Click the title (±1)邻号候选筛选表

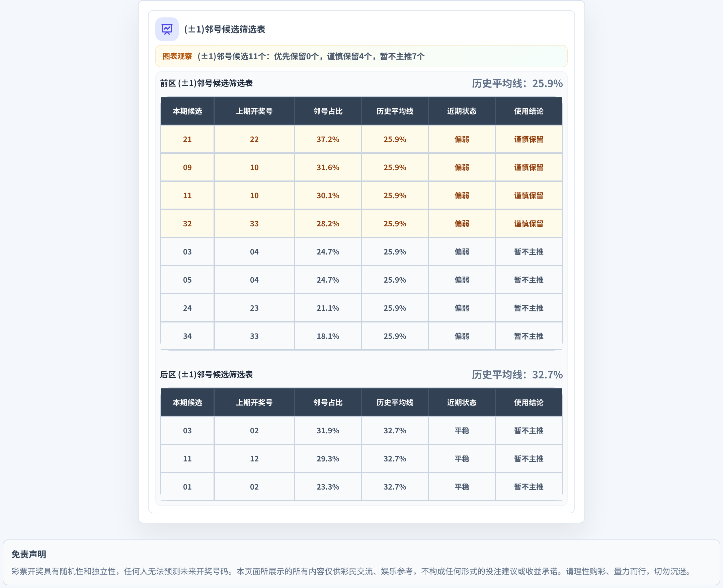click(225, 29)
